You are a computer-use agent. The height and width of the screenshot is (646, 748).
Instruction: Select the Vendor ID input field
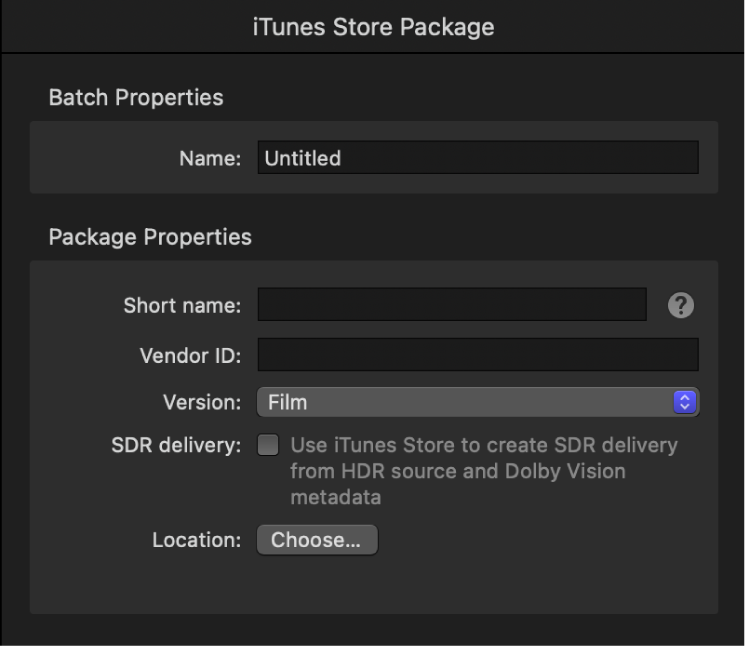coord(478,355)
